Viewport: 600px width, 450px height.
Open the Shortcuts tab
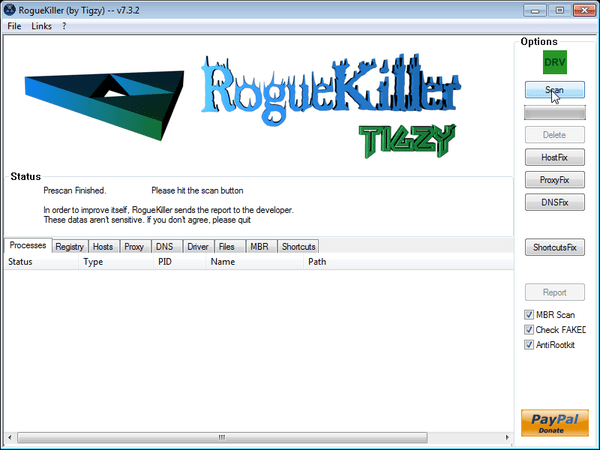298,247
